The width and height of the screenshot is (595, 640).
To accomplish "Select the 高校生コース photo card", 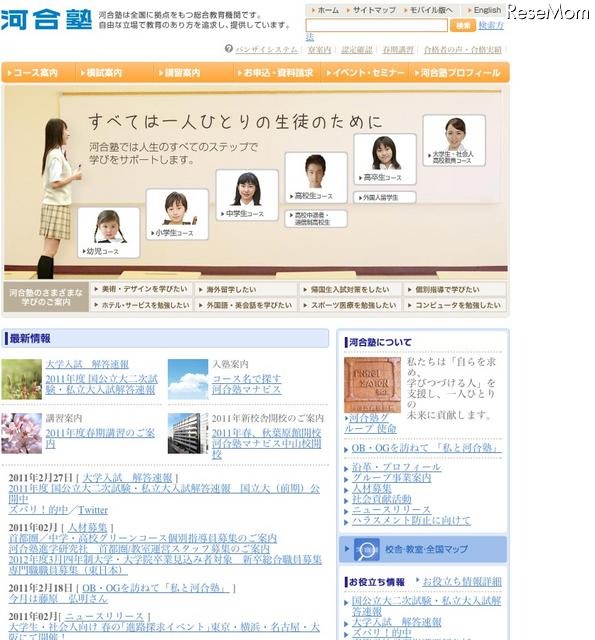I will point(316,178).
